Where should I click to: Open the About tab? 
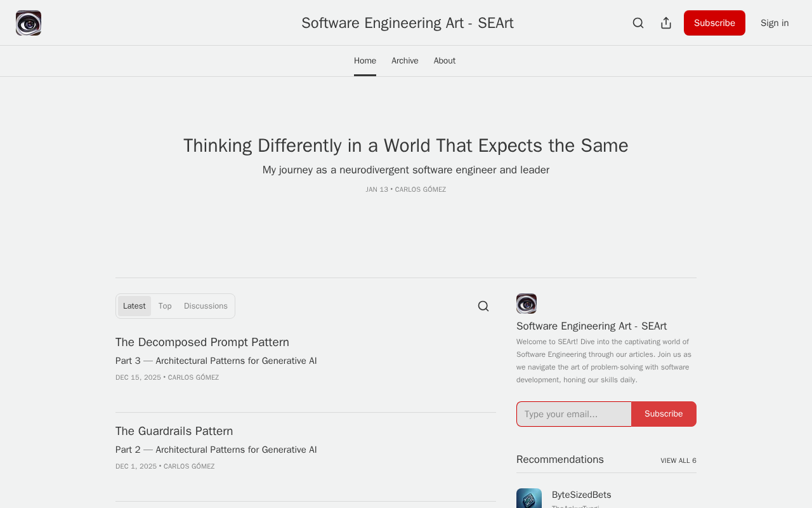(445, 61)
